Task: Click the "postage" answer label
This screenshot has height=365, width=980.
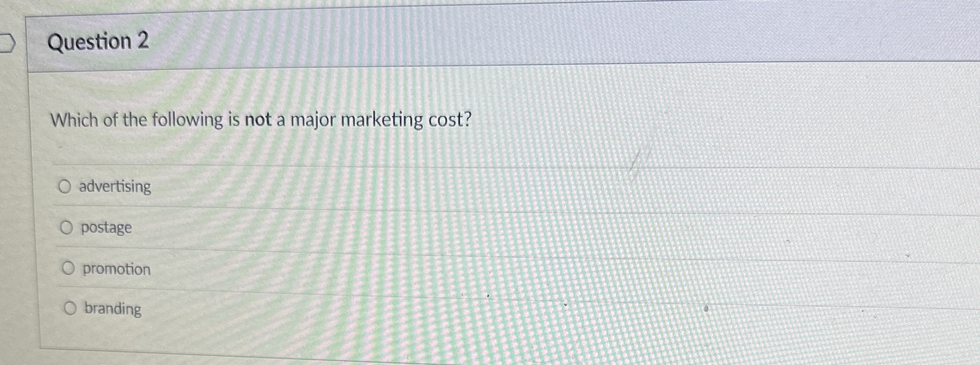Action: (106, 228)
